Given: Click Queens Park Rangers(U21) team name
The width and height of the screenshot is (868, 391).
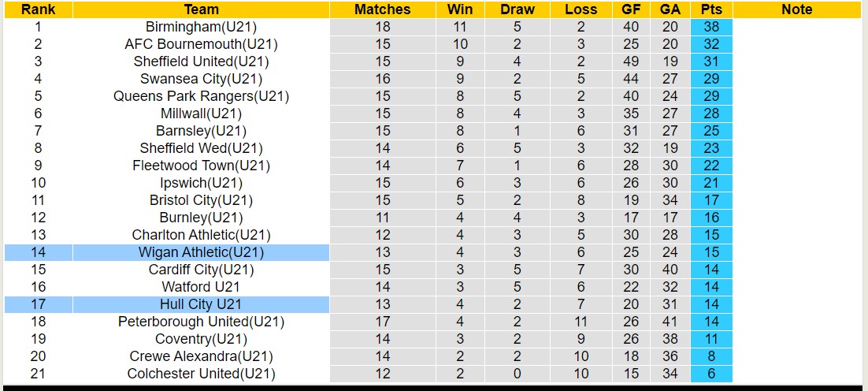Looking at the screenshot, I should (201, 96).
